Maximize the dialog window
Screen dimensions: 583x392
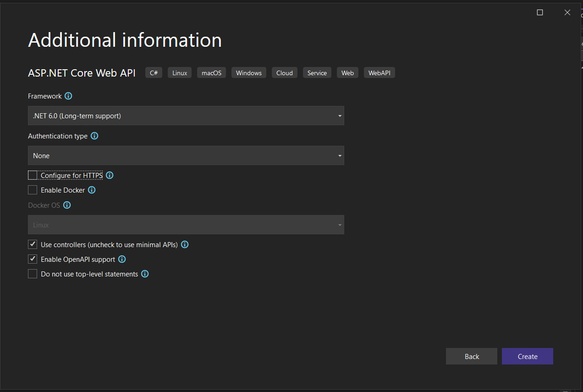(x=540, y=13)
